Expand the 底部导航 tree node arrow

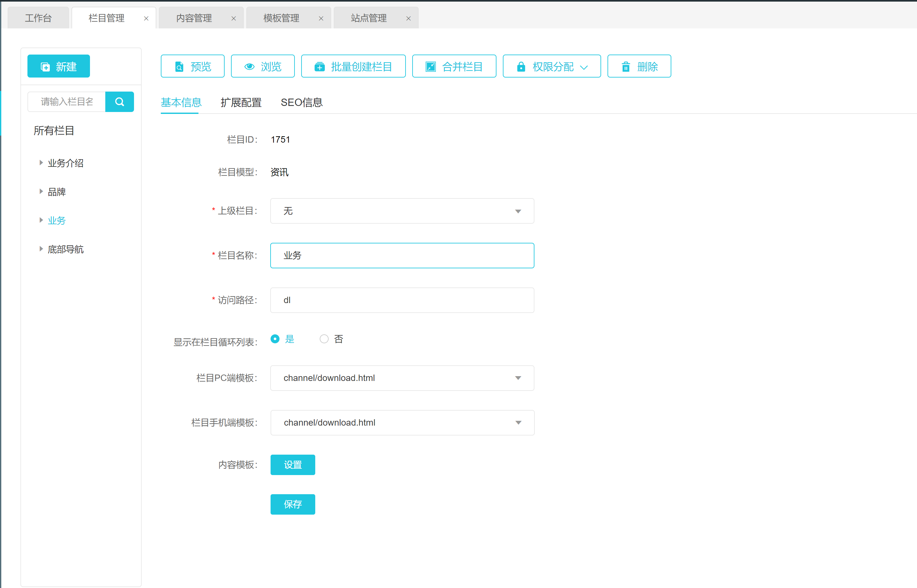tap(41, 249)
